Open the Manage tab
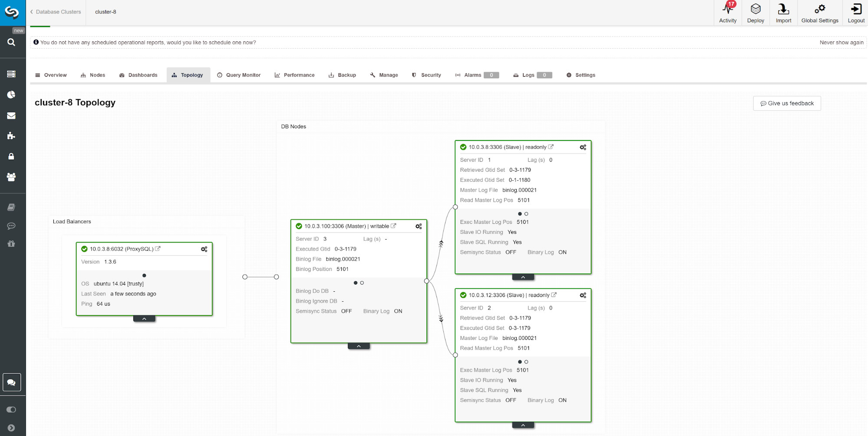The height and width of the screenshot is (436, 868). (384, 75)
